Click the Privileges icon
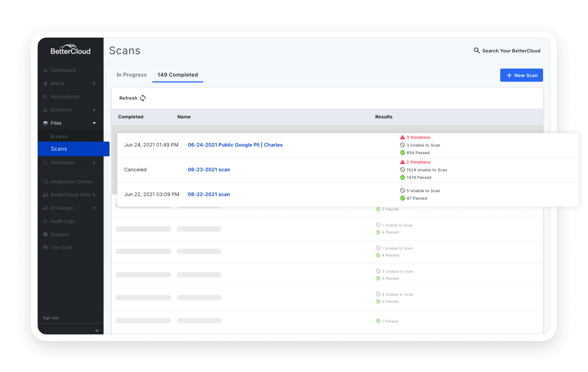Image resolution: width=588 pixels, height=372 pixels. (46, 208)
